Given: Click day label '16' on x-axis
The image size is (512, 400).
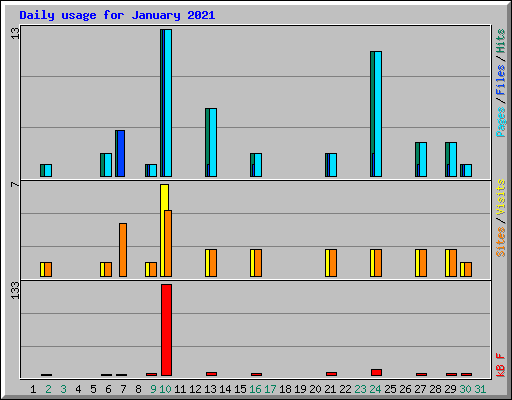Looking at the screenshot, I should pyautogui.click(x=255, y=389).
